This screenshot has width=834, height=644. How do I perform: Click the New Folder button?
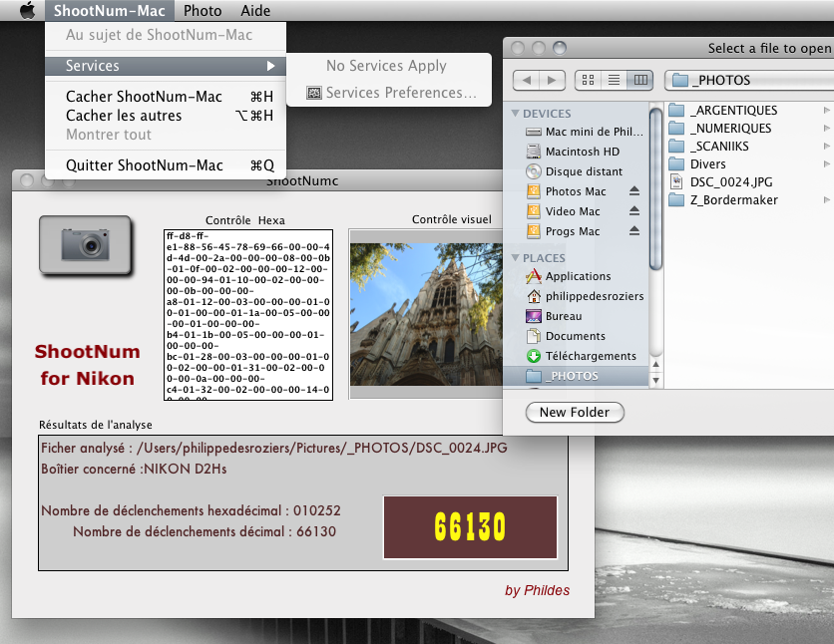pos(575,413)
